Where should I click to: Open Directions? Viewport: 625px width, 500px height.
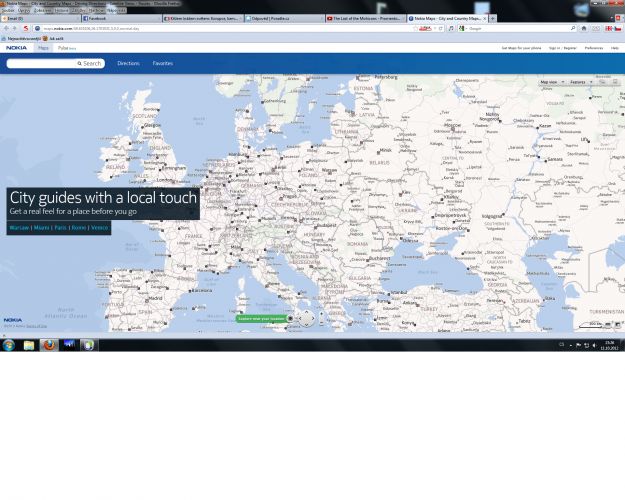tap(128, 63)
